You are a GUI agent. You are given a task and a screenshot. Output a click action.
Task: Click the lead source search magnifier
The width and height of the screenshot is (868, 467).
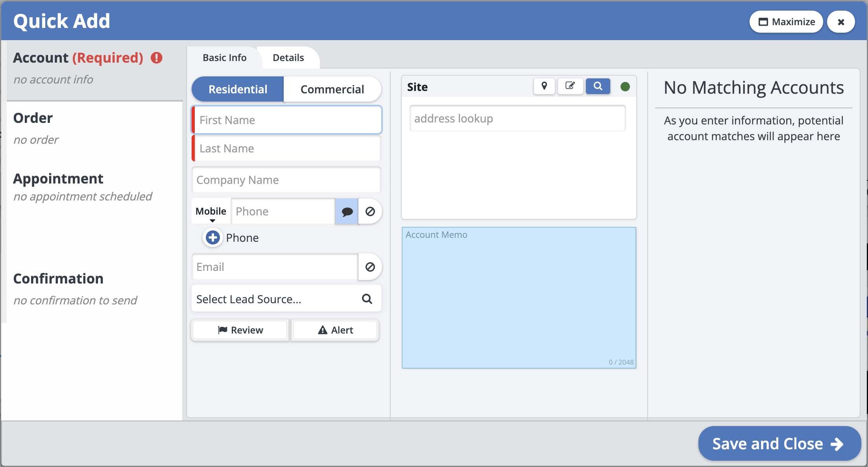(x=367, y=299)
